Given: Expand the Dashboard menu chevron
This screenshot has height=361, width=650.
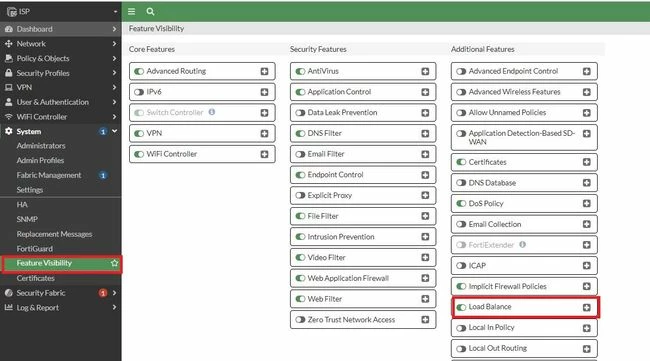Looking at the screenshot, I should [114, 29].
